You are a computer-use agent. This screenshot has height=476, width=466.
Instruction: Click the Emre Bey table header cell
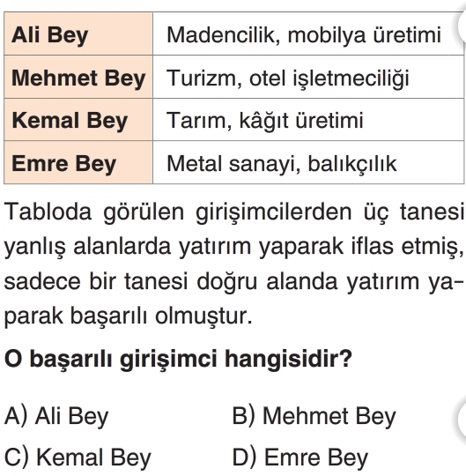coord(78,162)
